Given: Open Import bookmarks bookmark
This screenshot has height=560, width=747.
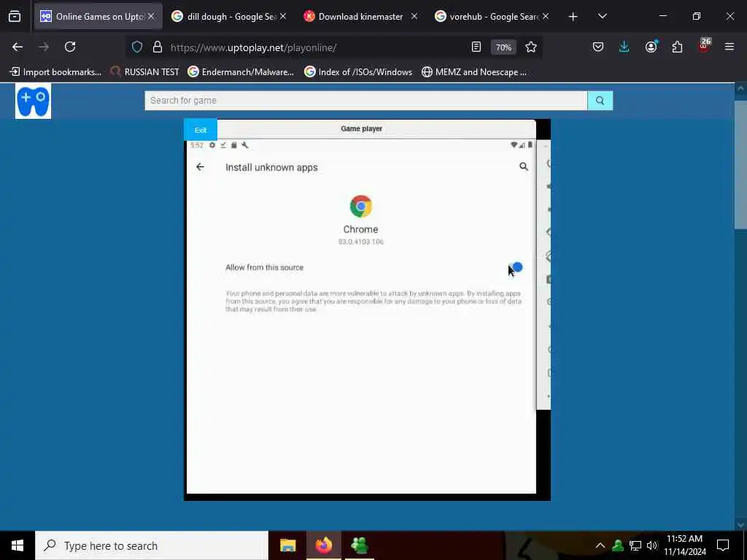Looking at the screenshot, I should click(55, 72).
